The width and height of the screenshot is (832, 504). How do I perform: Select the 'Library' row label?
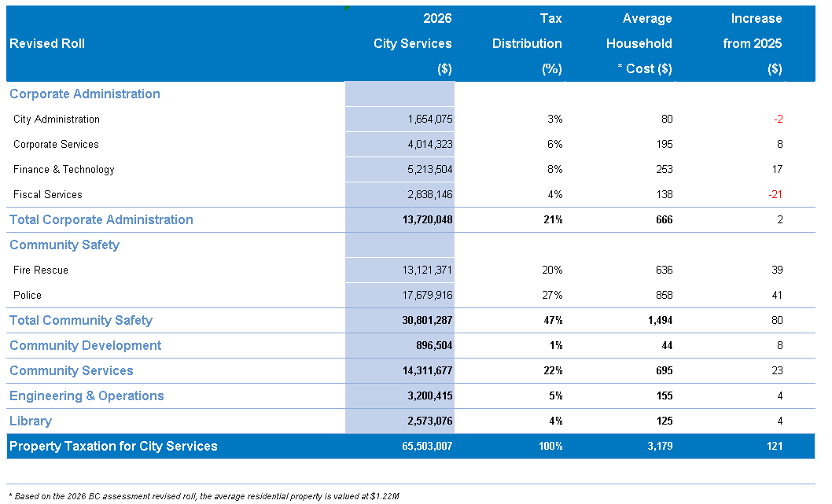click(x=30, y=421)
